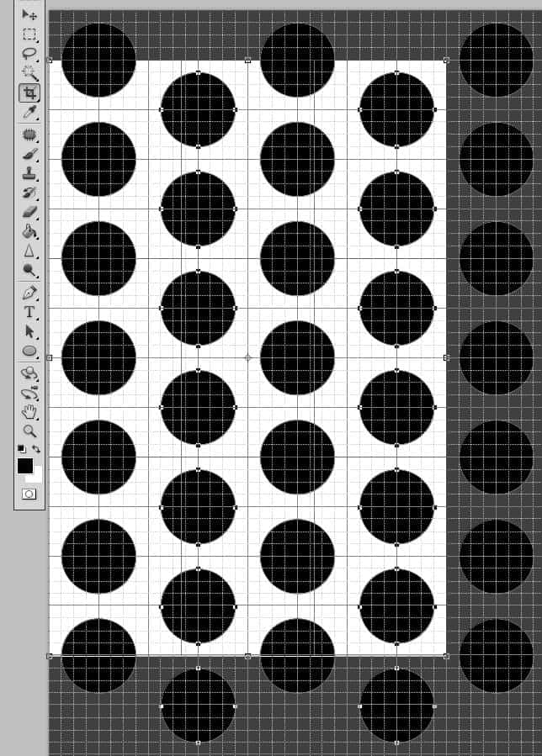Select the Rectangular Marquee tool
Screen dimensions: 542x756
[29, 34]
